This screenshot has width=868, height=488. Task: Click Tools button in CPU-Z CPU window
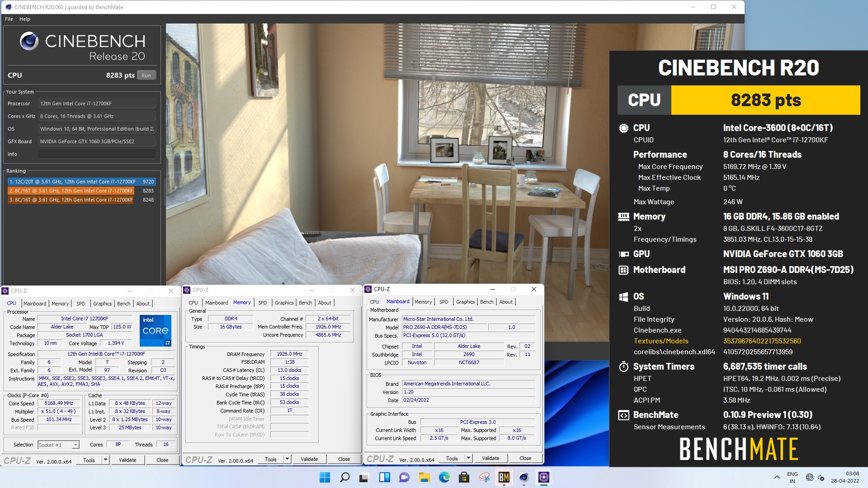89,460
